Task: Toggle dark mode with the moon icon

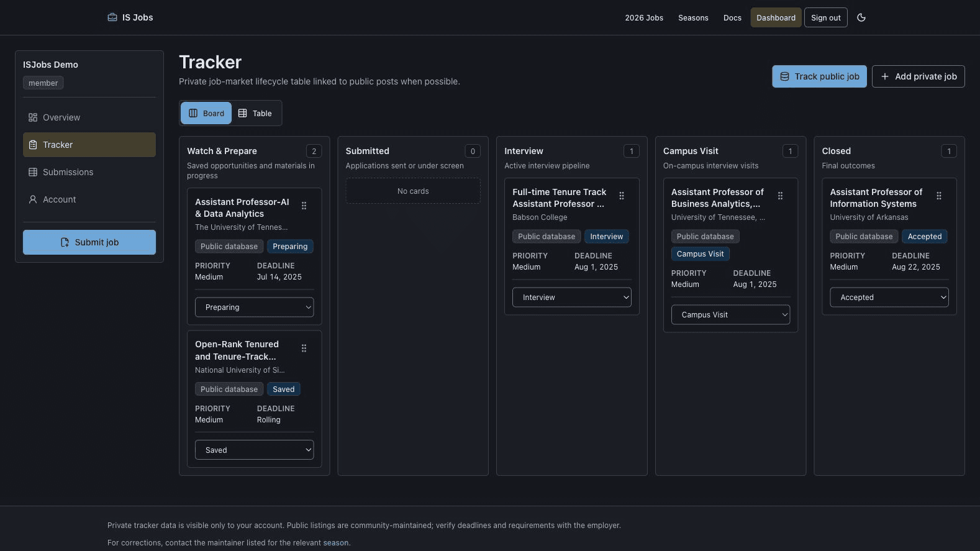Action: 861,17
